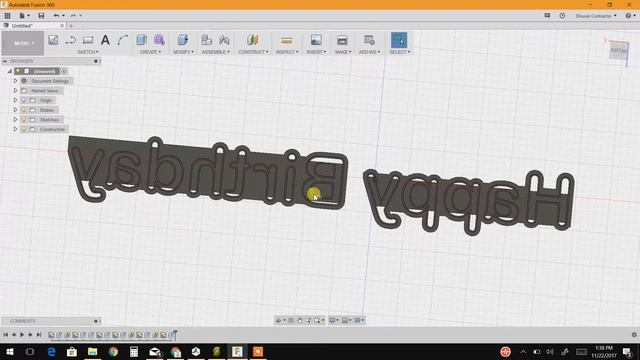Open the Help question mark menu
This screenshot has height=360, width=640.
coord(630,16)
